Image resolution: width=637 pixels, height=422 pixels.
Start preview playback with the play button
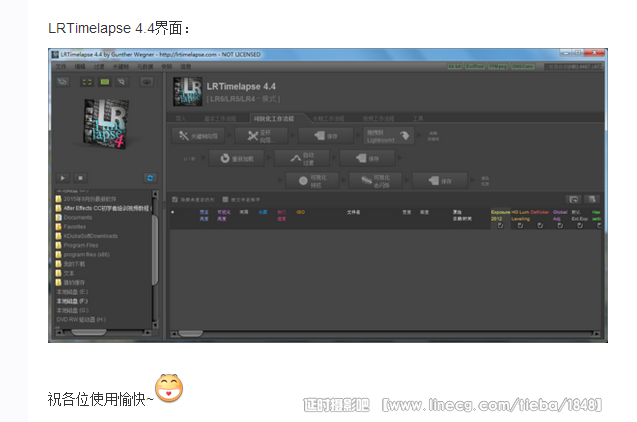click(63, 178)
